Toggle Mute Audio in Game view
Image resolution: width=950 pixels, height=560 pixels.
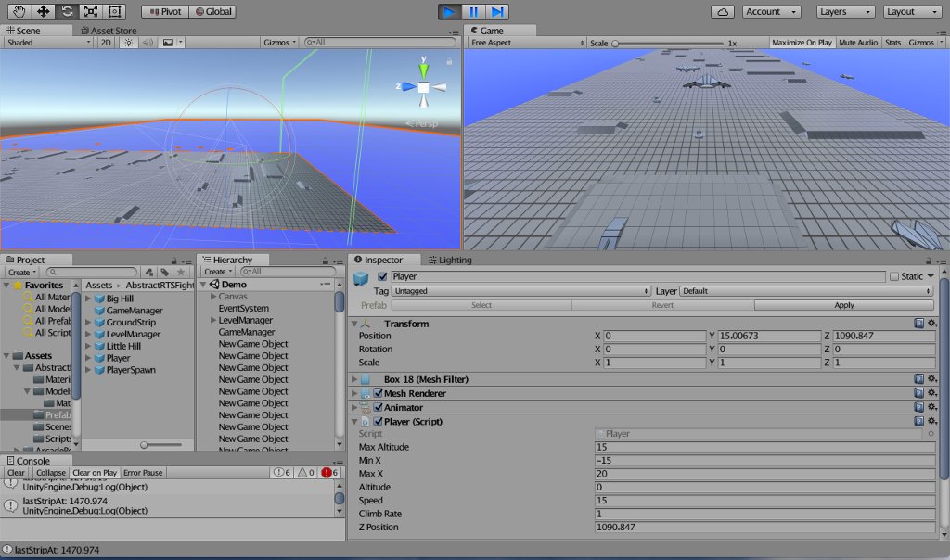(x=858, y=43)
